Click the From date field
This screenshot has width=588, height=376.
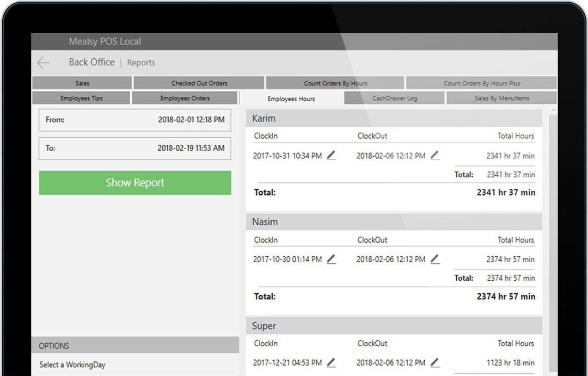135,120
